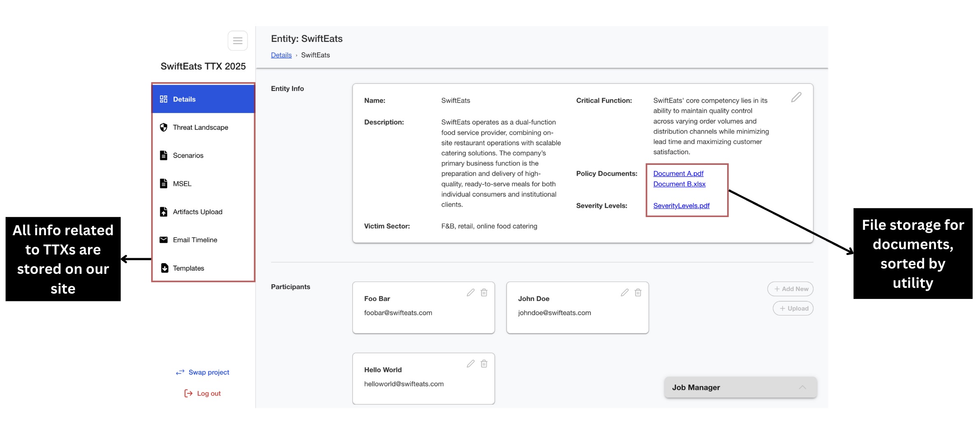Image resolution: width=980 pixels, height=435 pixels.
Task: Click the Add New participant button
Action: (790, 289)
